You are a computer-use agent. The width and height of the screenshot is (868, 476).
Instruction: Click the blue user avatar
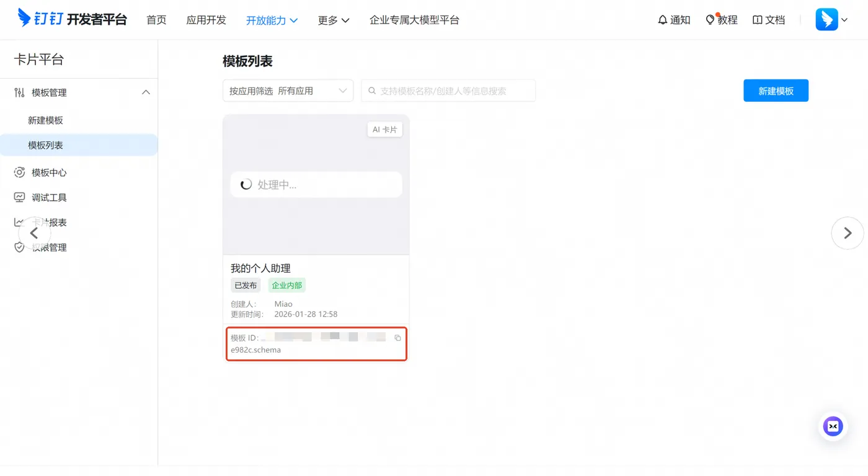(826, 20)
